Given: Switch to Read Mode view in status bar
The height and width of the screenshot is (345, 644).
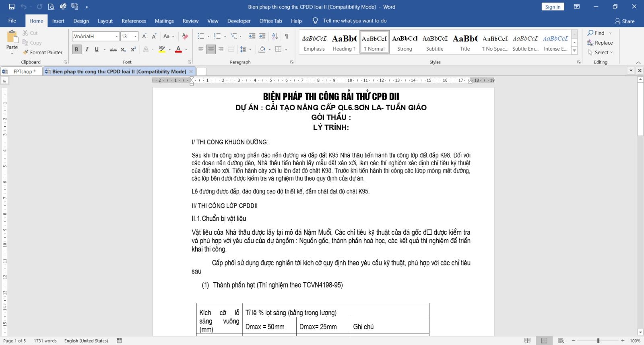Looking at the screenshot, I should (527, 341).
